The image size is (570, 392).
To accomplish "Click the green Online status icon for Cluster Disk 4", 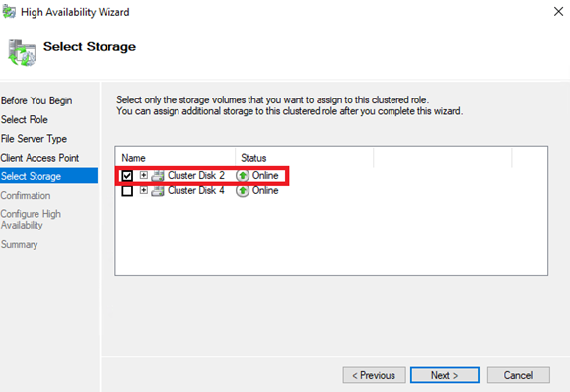I will 243,190.
